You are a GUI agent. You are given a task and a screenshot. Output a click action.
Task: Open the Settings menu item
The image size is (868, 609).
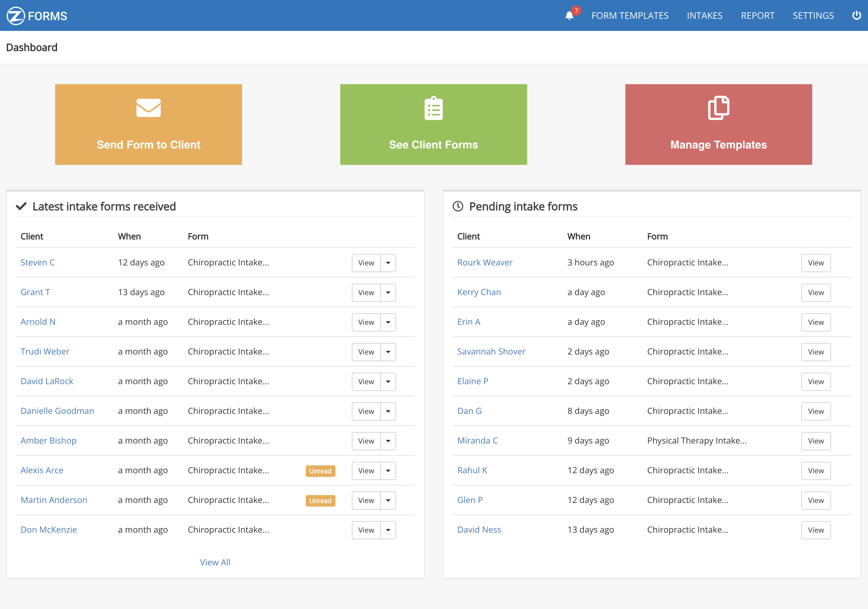813,16
